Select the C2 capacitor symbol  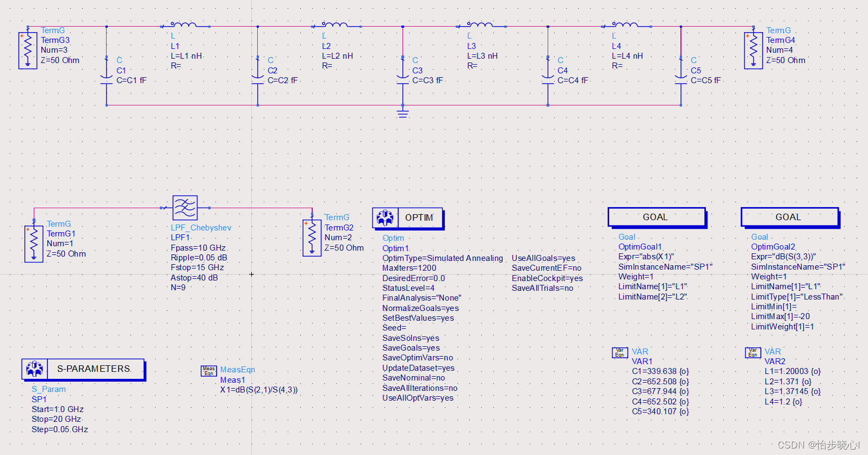pos(258,79)
